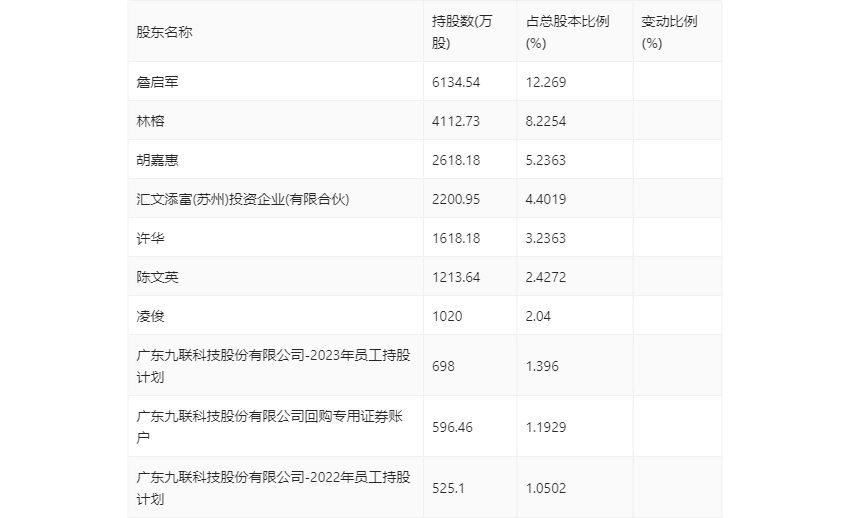Select percentage value 4.4019

(546, 199)
